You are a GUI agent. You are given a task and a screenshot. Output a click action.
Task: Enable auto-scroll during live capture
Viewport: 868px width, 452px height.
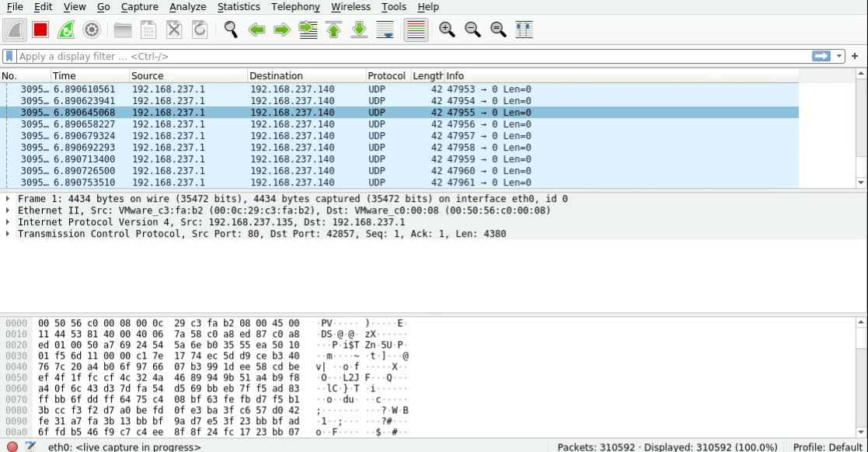[x=383, y=30]
